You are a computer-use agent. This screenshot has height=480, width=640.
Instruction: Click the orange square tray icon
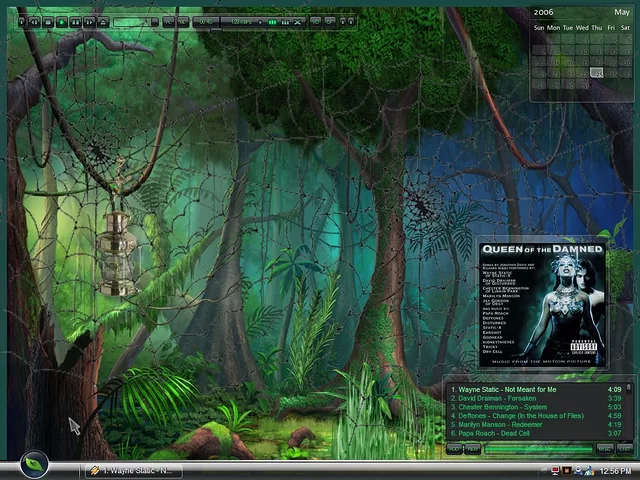(x=566, y=470)
